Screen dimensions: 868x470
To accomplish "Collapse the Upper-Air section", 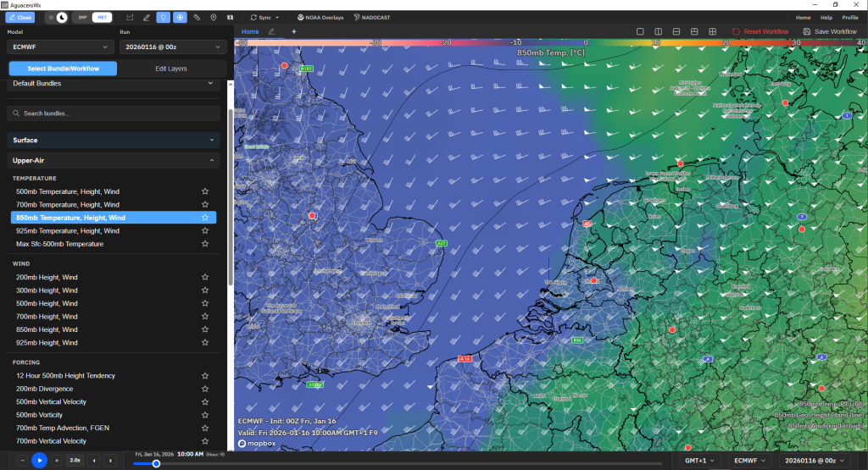I will click(114, 160).
